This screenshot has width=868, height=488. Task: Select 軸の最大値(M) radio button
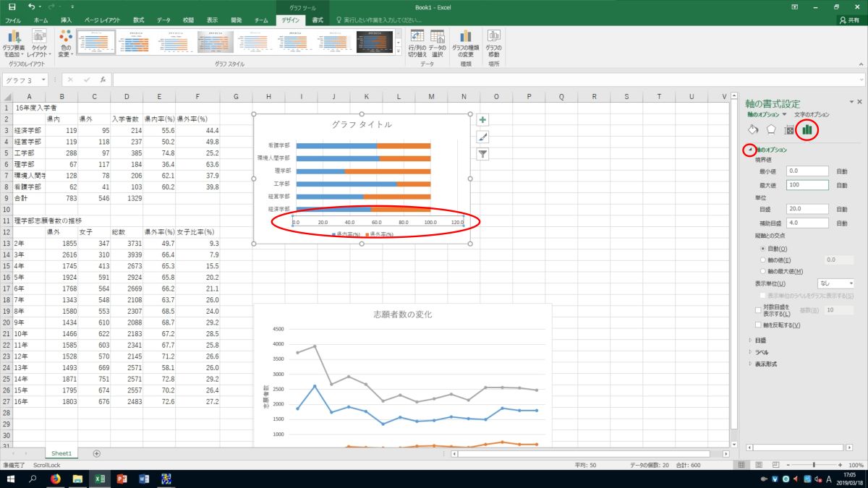click(x=764, y=271)
